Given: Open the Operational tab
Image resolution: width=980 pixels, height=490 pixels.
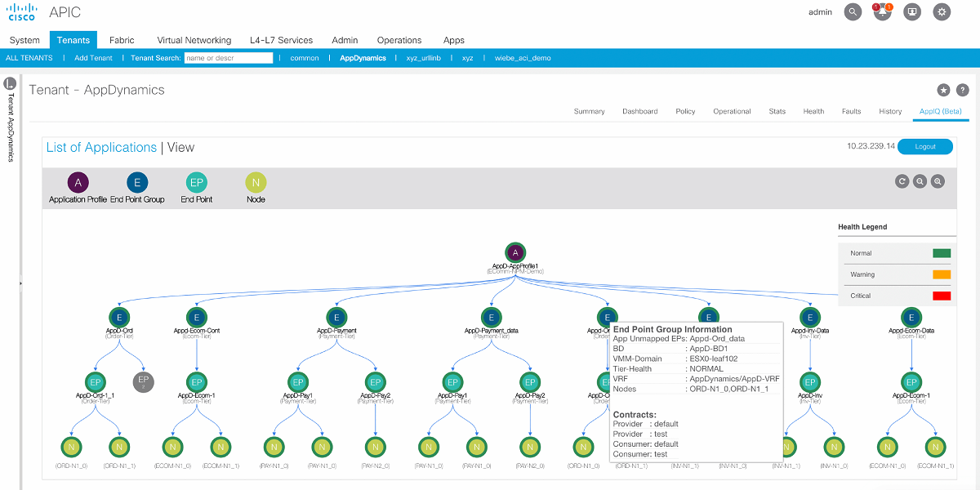Looking at the screenshot, I should [x=732, y=111].
